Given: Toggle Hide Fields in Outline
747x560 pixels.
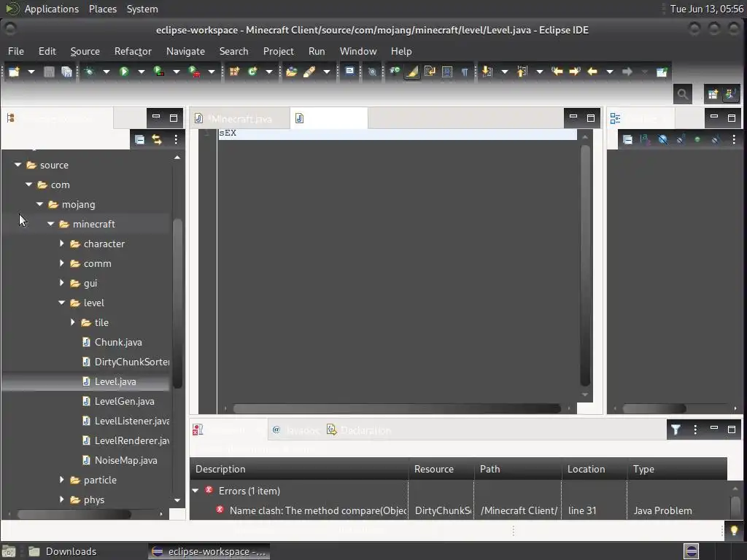Looking at the screenshot, I should click(662, 139).
